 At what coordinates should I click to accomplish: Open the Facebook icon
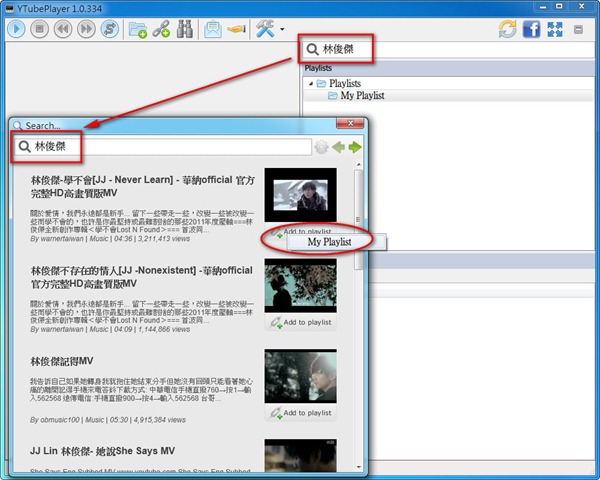532,29
